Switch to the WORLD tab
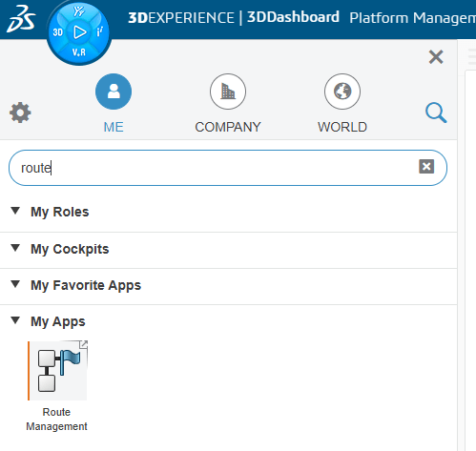This screenshot has height=451, width=476. (342, 104)
